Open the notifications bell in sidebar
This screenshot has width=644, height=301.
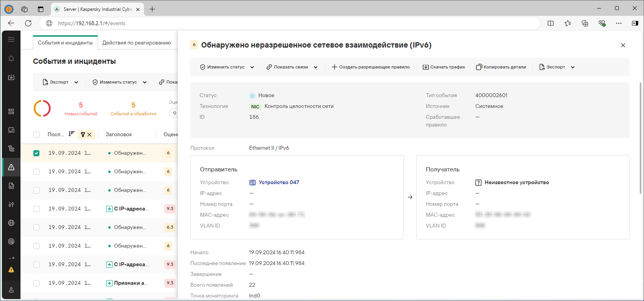pos(11,59)
